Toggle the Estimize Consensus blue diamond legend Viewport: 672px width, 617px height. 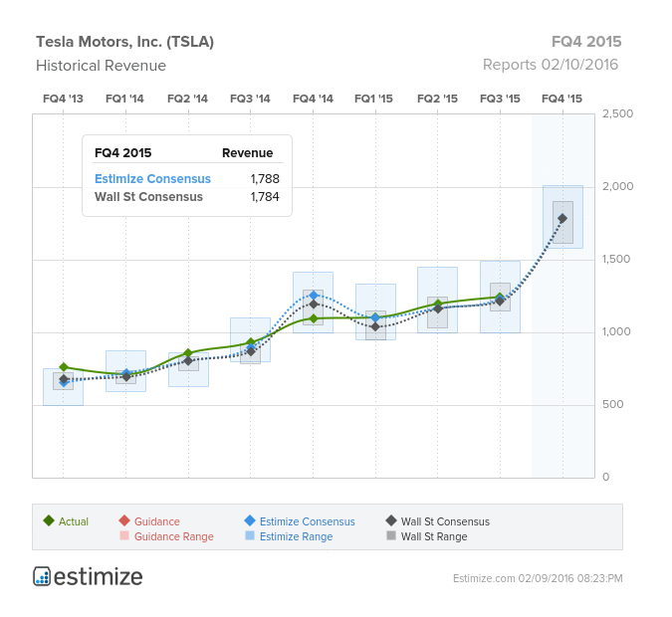[250, 520]
